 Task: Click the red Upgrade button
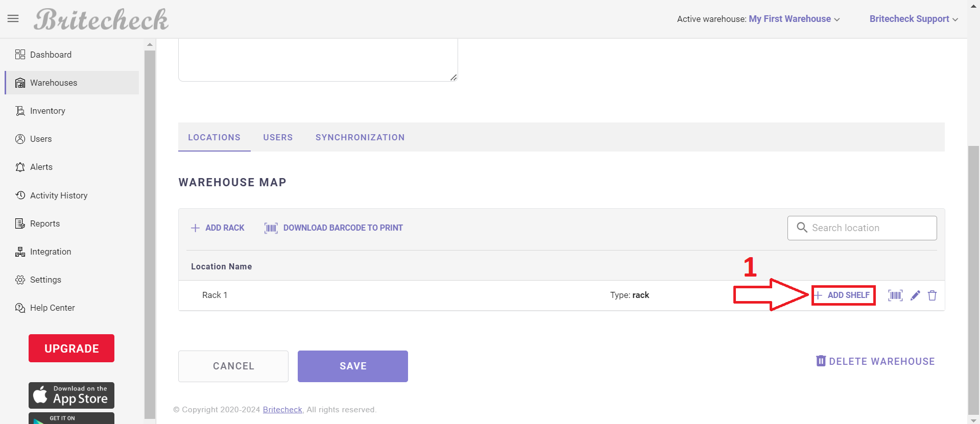(x=71, y=348)
